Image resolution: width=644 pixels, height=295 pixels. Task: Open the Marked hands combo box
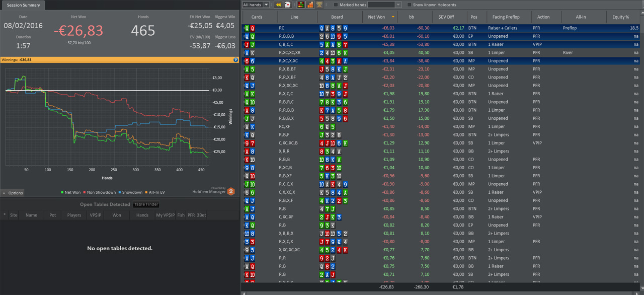point(384,5)
